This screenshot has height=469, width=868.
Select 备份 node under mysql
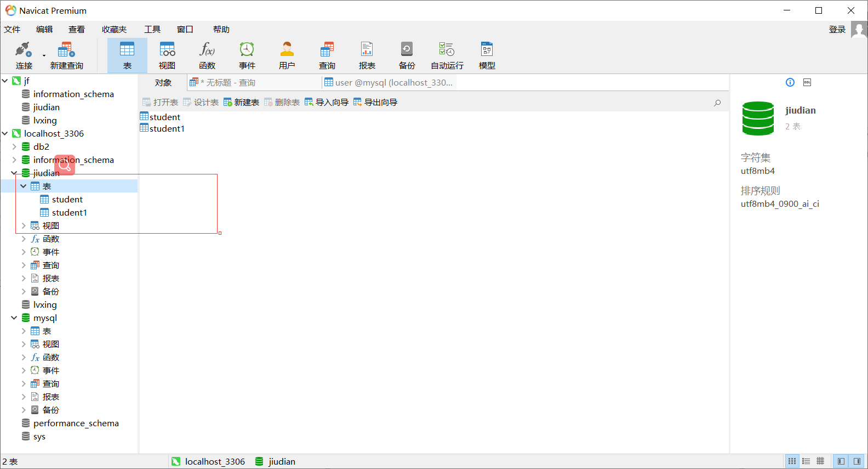(x=45, y=410)
